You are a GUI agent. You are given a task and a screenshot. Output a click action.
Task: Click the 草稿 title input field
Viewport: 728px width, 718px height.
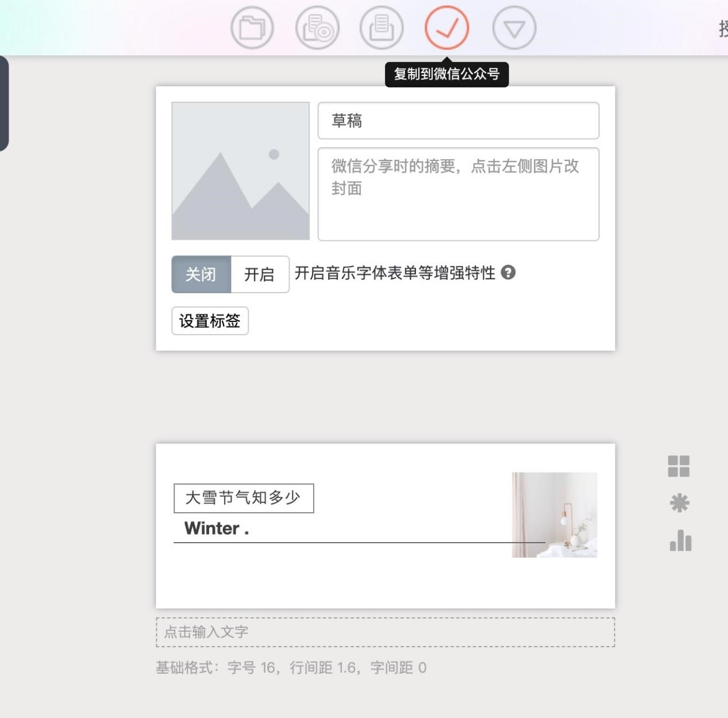pos(459,121)
